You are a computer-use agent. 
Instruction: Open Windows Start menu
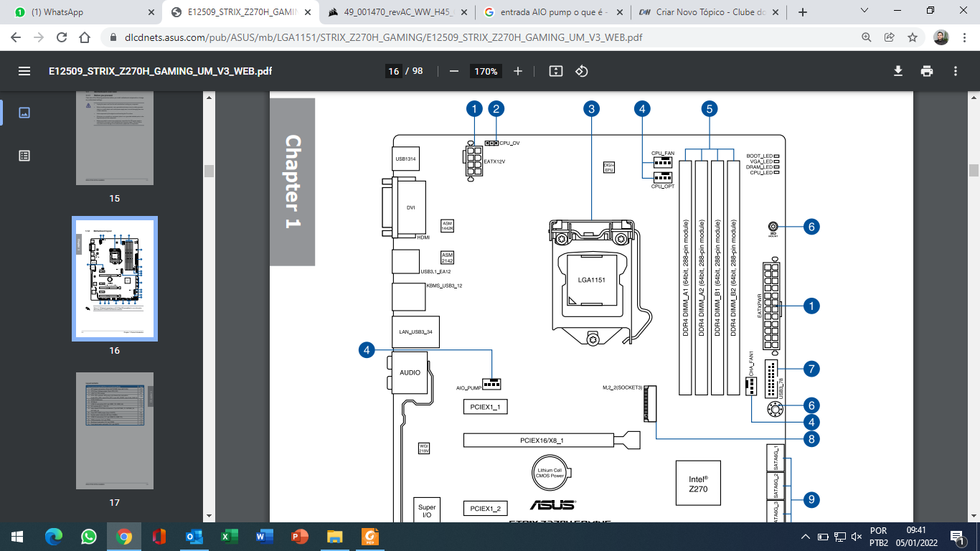click(x=17, y=537)
